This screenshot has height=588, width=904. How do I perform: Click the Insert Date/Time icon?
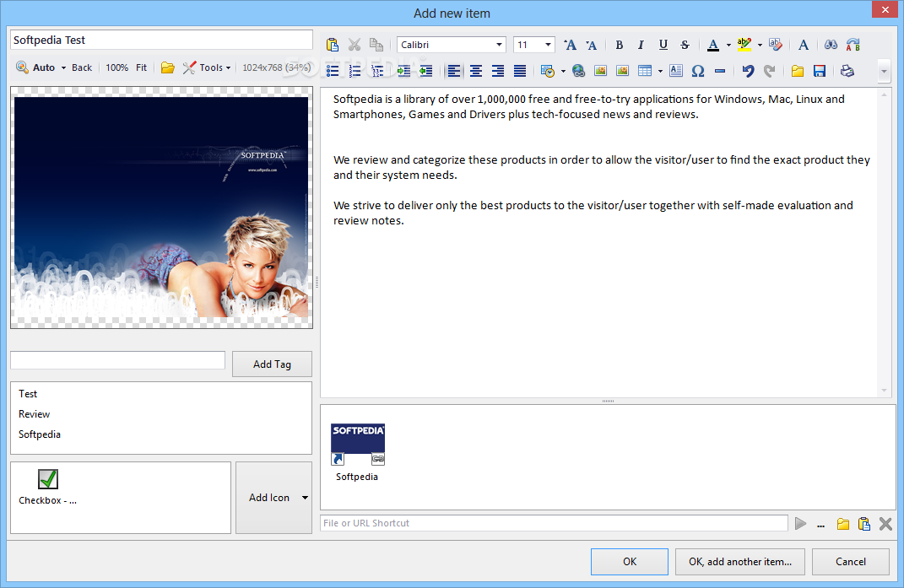click(x=548, y=70)
